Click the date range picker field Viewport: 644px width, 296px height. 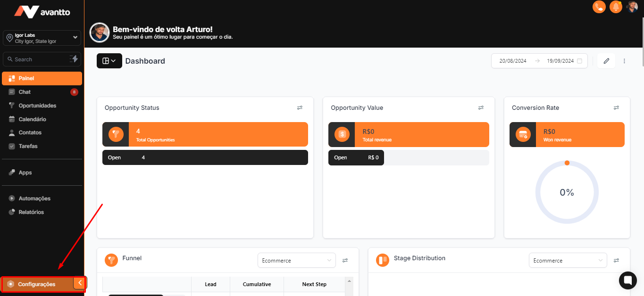tap(539, 61)
